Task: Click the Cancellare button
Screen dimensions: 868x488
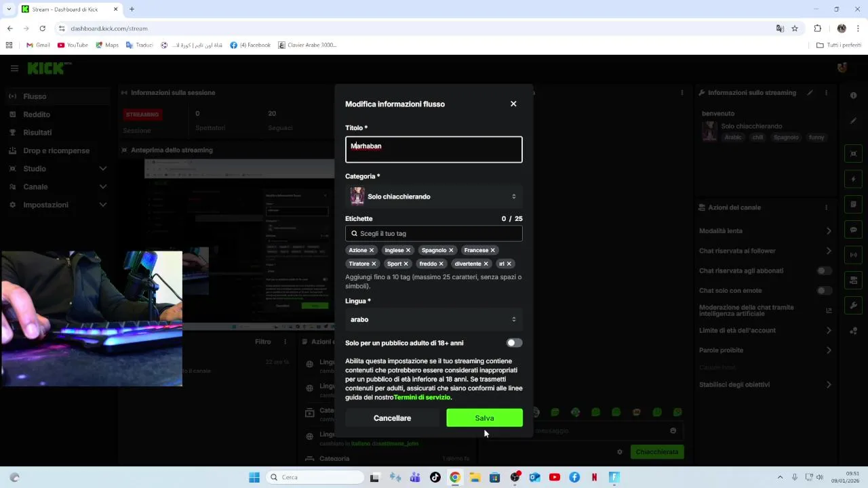Action: click(392, 418)
